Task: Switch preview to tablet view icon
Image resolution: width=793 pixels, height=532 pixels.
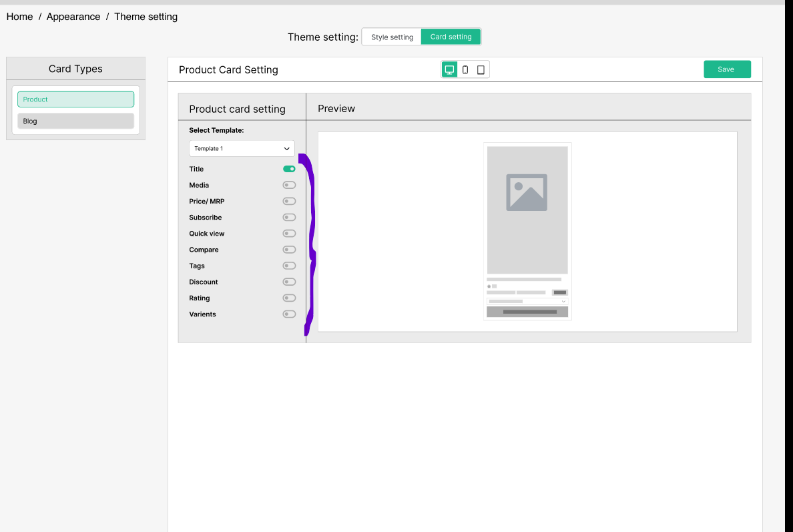Action: (481, 70)
